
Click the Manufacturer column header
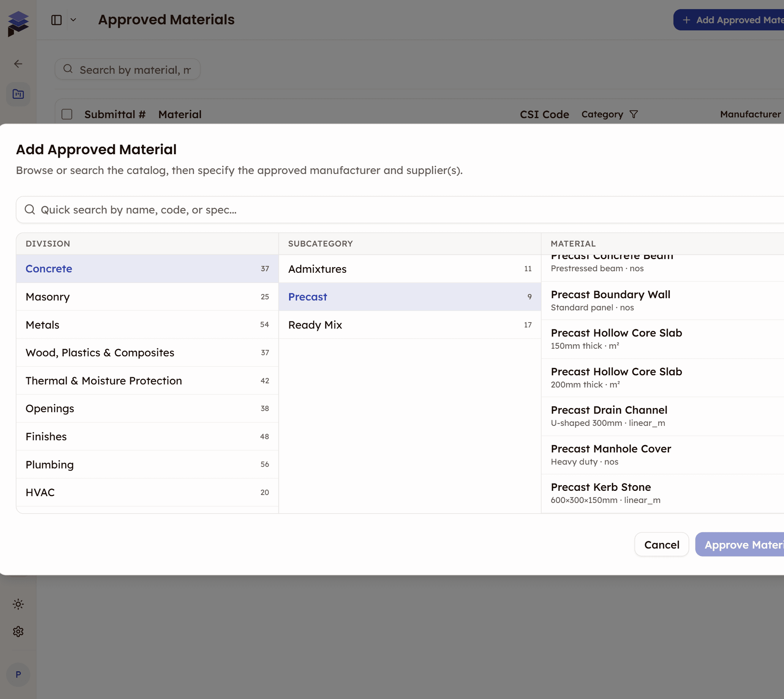tap(750, 114)
